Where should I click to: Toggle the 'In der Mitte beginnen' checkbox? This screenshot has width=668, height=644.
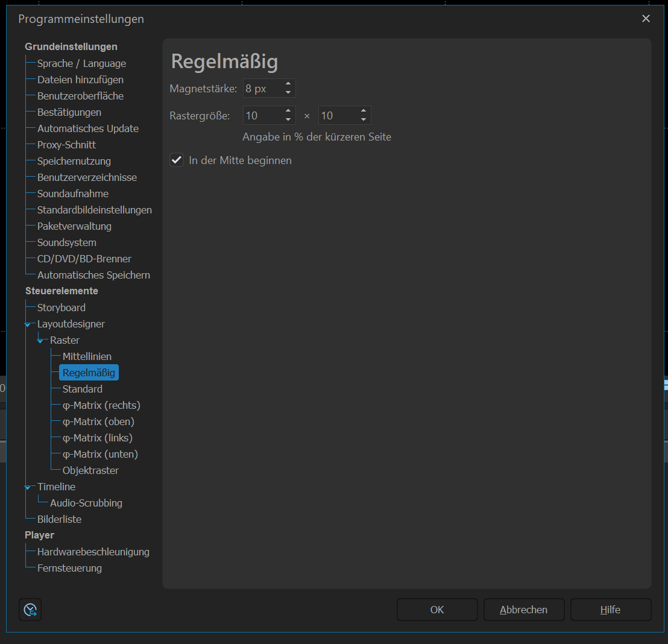177,160
